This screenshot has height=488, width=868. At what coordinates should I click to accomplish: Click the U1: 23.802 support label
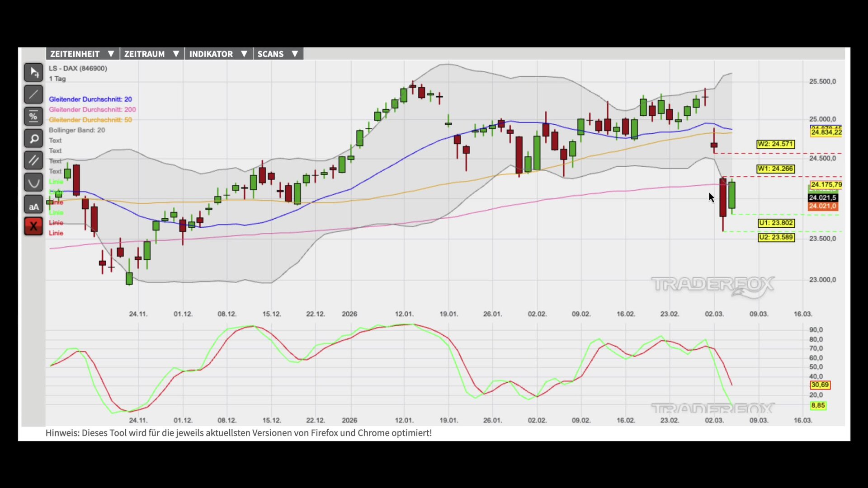click(776, 223)
